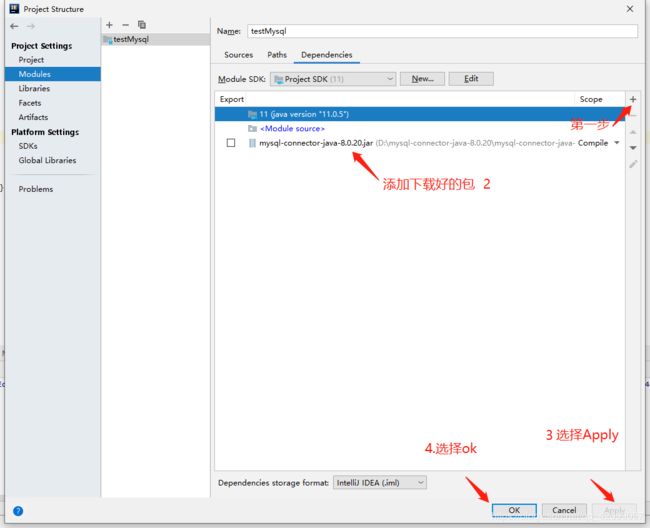This screenshot has height=528, width=650.
Task: Open the Problems section
Action: [x=36, y=189]
